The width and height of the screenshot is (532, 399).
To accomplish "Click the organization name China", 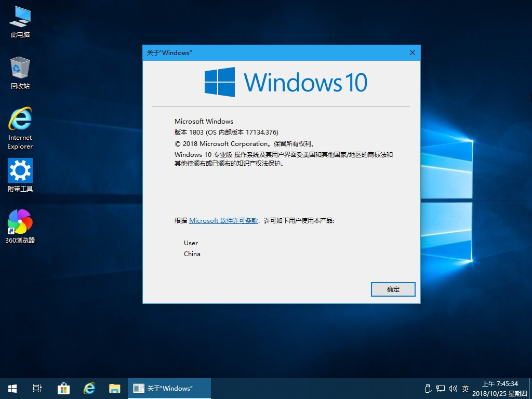I will [x=192, y=254].
